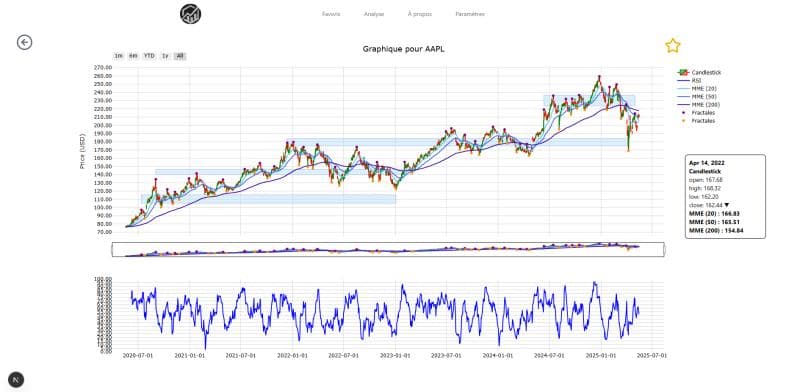800x392 pixels.
Task: Select the 6m range button
Action: point(133,56)
